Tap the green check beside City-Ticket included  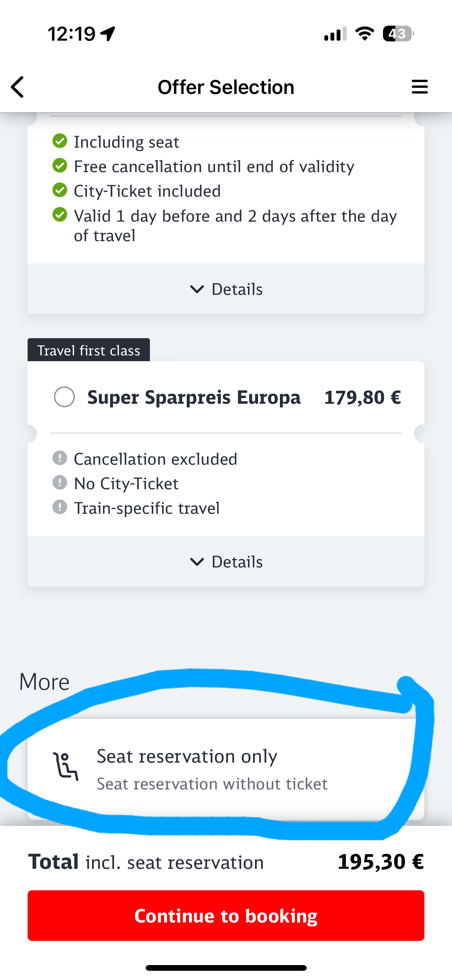click(x=60, y=190)
